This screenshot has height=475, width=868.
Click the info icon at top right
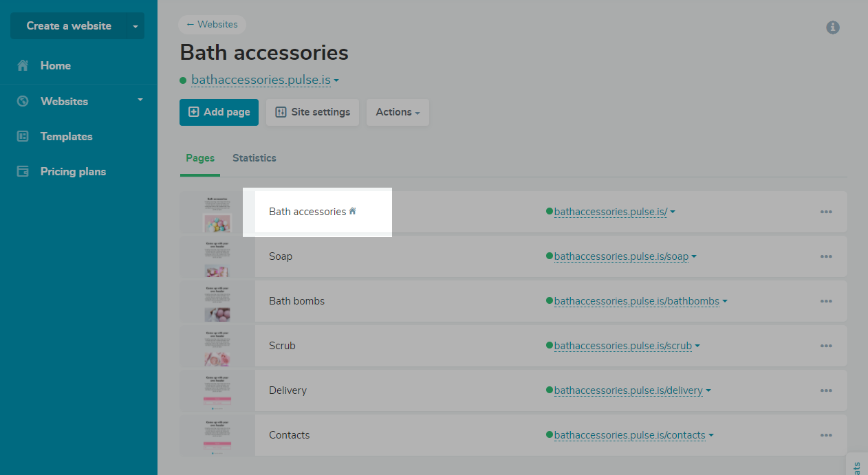(833, 27)
